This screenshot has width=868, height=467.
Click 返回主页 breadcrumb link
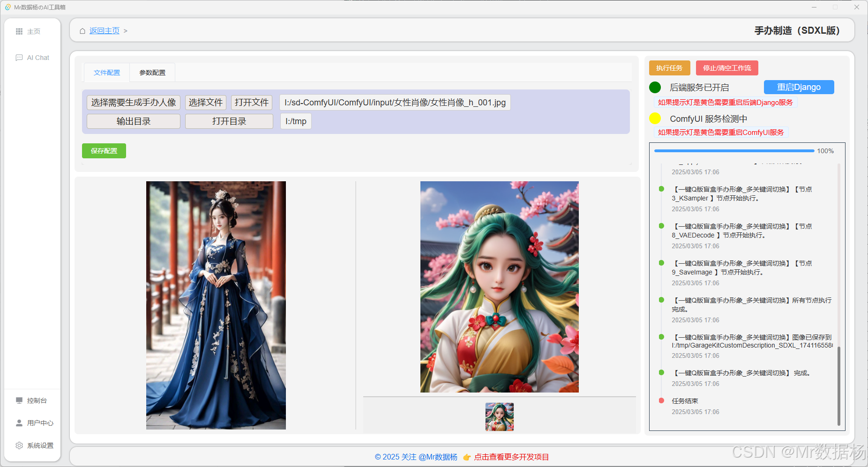(105, 31)
